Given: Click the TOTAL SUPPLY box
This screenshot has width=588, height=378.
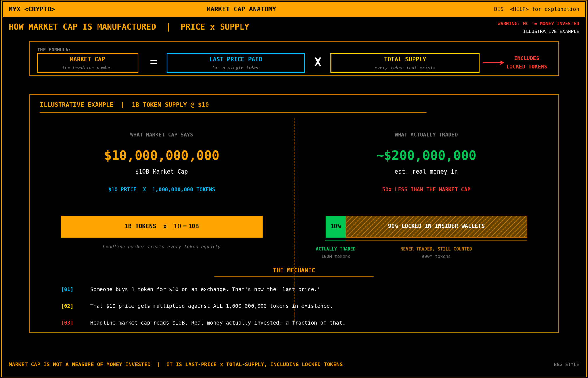Looking at the screenshot, I should (x=405, y=63).
